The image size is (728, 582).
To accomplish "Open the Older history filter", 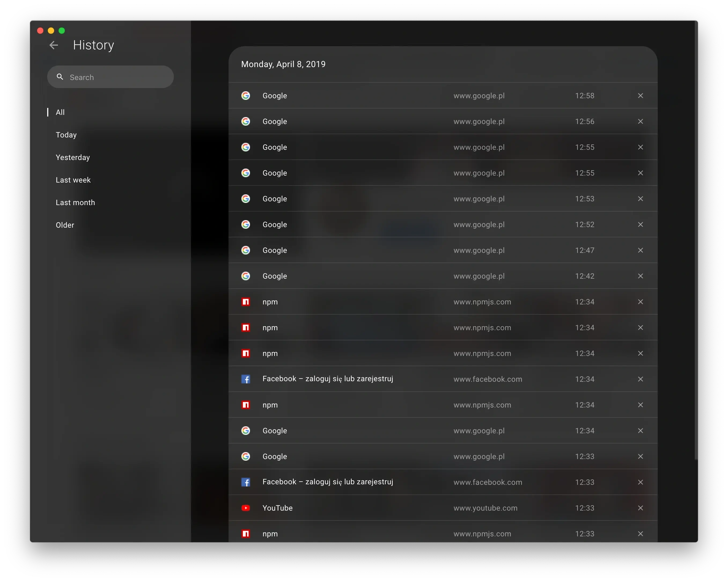I will tap(65, 225).
